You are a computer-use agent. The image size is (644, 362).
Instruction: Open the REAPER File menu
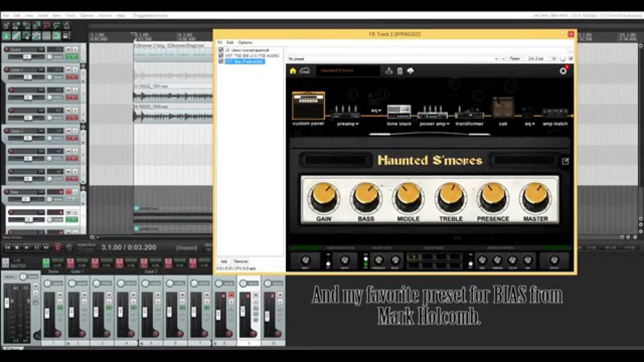click(x=6, y=16)
